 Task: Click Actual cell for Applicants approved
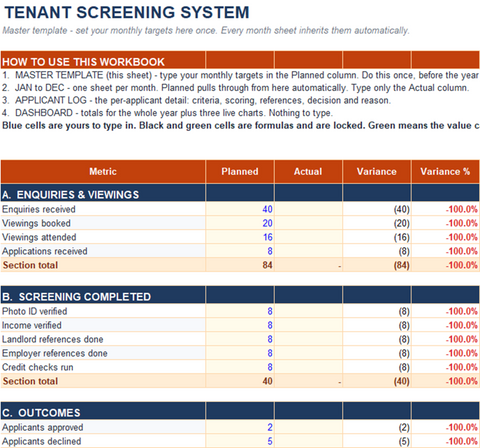(308, 427)
